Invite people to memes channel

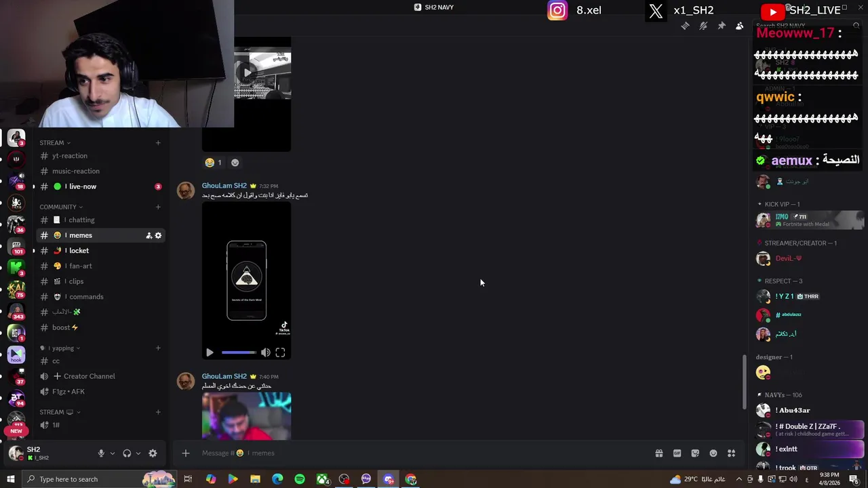pos(149,235)
